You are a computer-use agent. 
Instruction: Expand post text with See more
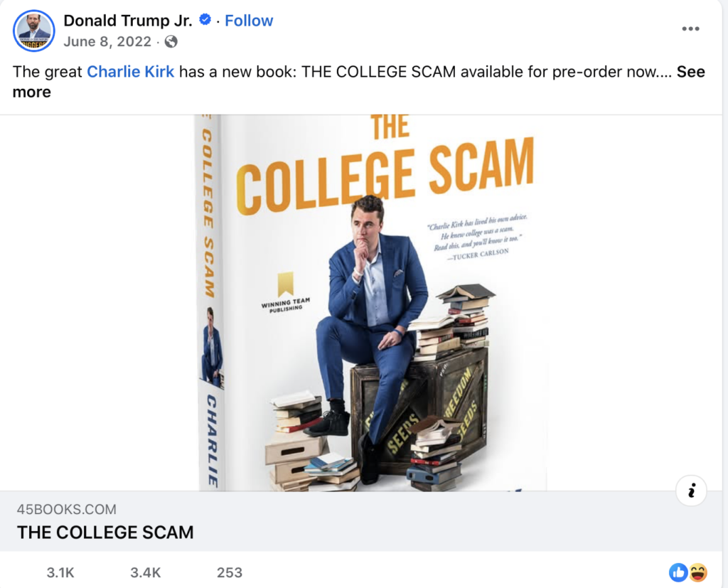690,72
